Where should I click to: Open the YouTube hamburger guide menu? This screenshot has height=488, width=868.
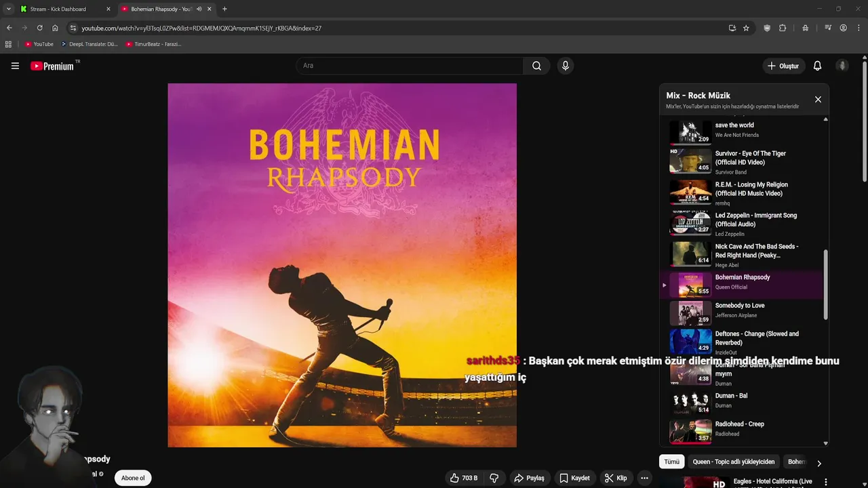[15, 66]
